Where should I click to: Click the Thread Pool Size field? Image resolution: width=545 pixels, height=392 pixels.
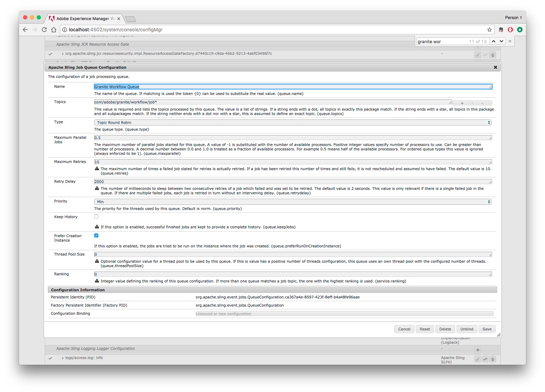point(293,255)
